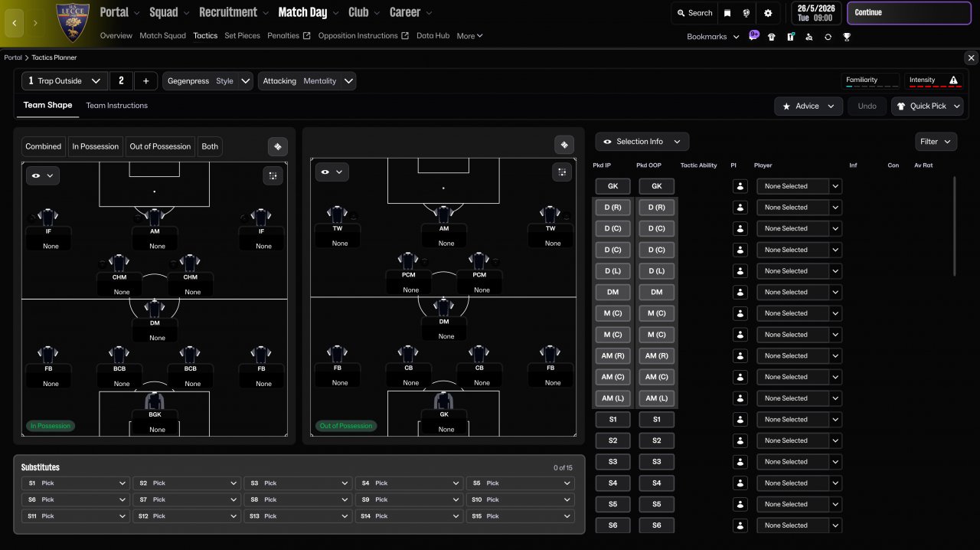Image resolution: width=980 pixels, height=550 pixels.
Task: Click formation icon above In Possession pitch
Action: click(x=278, y=146)
